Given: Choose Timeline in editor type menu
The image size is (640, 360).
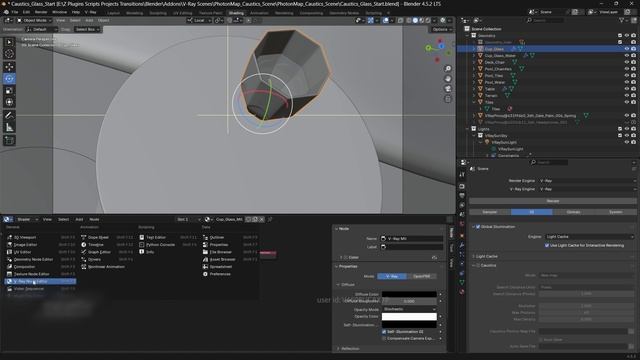Looking at the screenshot, I should 107,244.
